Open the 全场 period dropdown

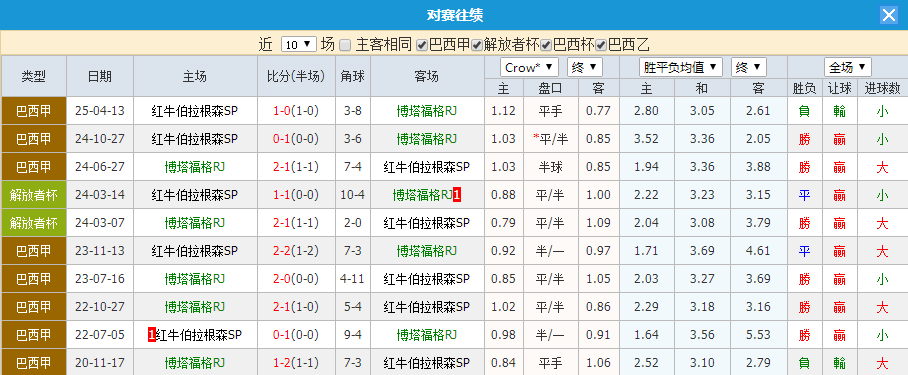tap(848, 67)
